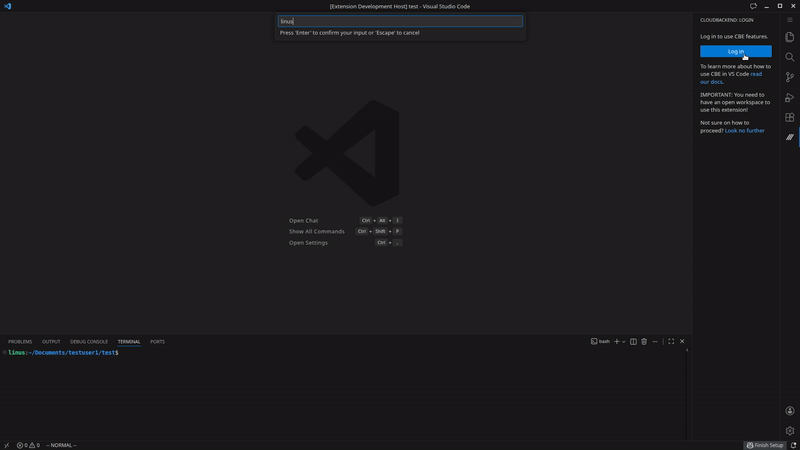Select the bash terminal label
This screenshot has height=450, width=800.
[600, 341]
